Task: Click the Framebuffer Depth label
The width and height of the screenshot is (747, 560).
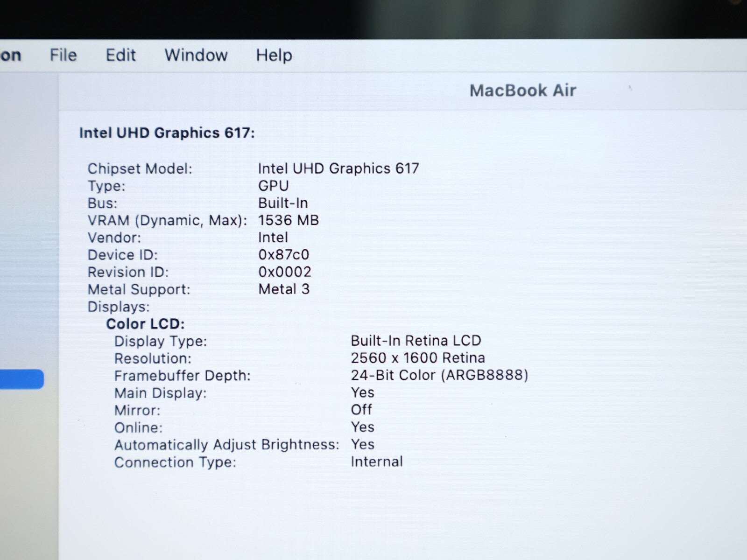Action: coord(183,376)
